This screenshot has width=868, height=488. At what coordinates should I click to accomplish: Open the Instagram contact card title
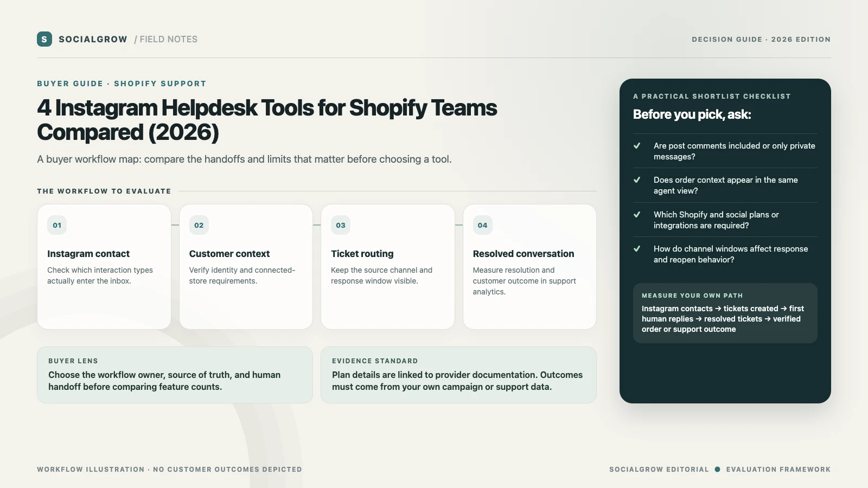tap(88, 254)
